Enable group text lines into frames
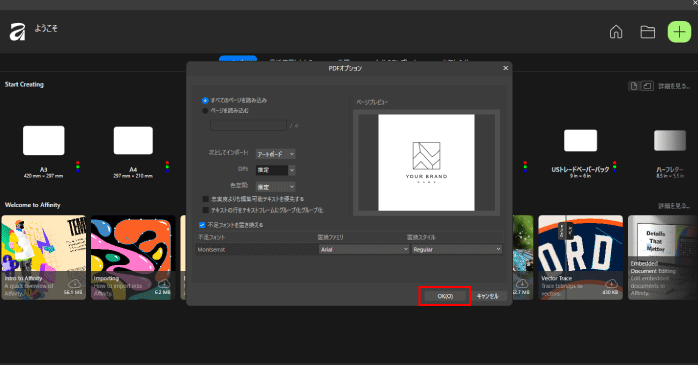 point(206,210)
